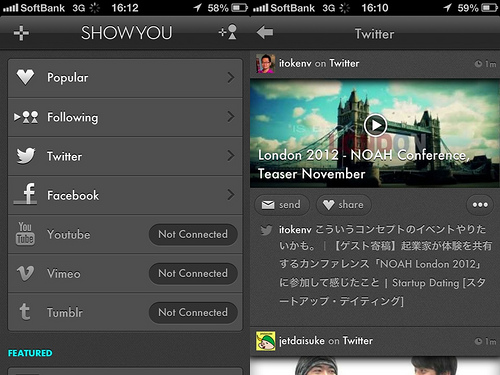Tap the plus icon left of SHOWYOU

pyautogui.click(x=21, y=33)
